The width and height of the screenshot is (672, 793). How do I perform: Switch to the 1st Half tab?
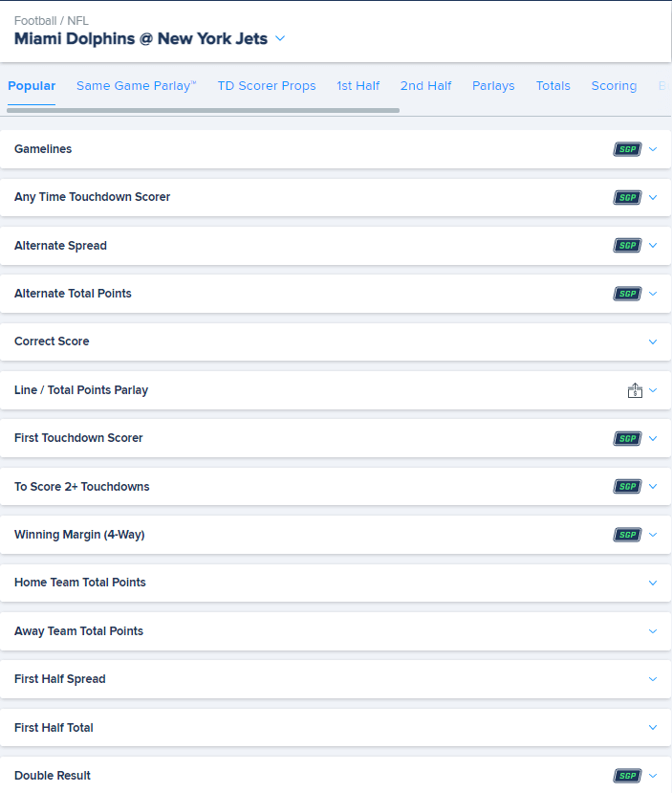(358, 86)
